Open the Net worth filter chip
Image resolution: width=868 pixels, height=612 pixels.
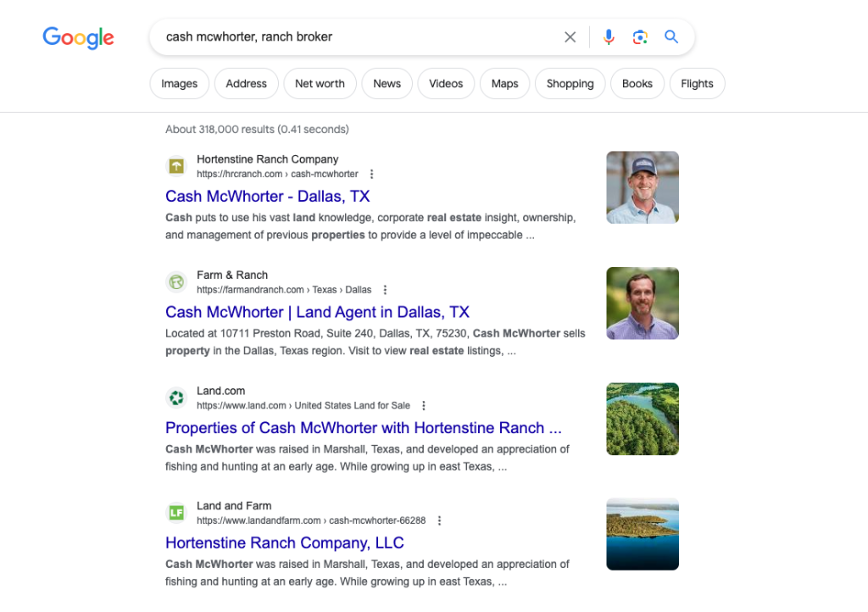[x=320, y=83]
